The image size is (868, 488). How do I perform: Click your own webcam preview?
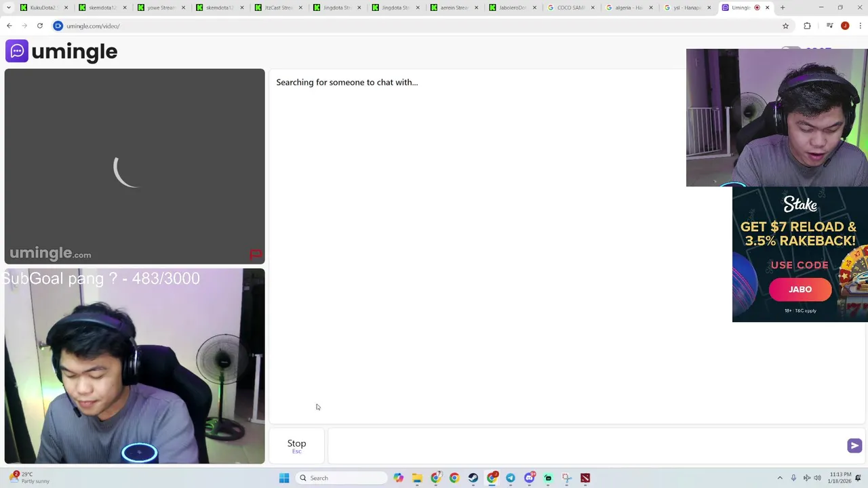(x=134, y=366)
